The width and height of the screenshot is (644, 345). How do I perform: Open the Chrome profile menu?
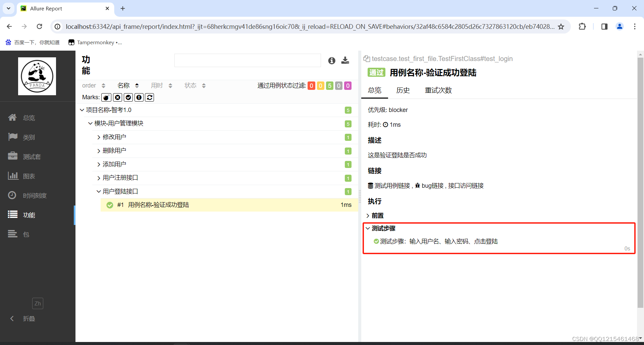pos(620,26)
